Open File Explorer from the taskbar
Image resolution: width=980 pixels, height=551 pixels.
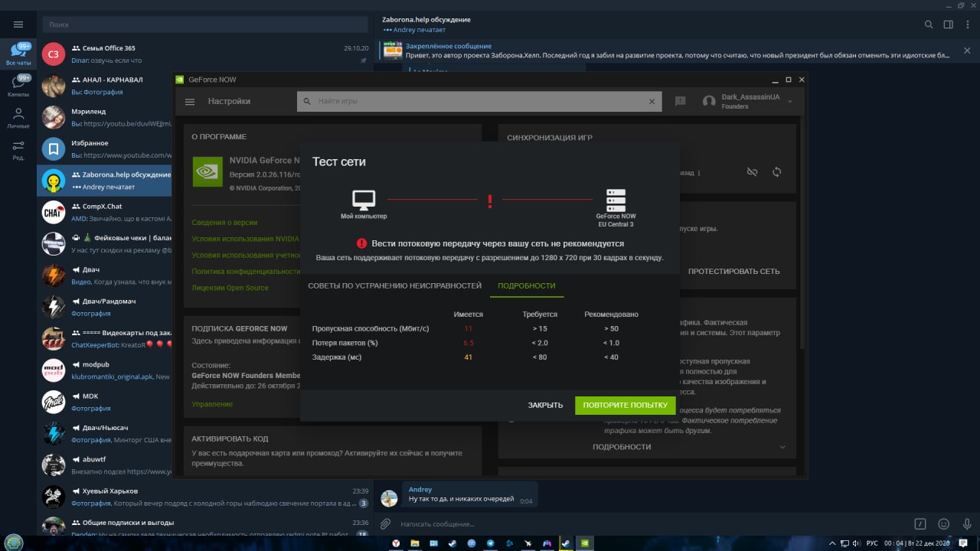415,543
